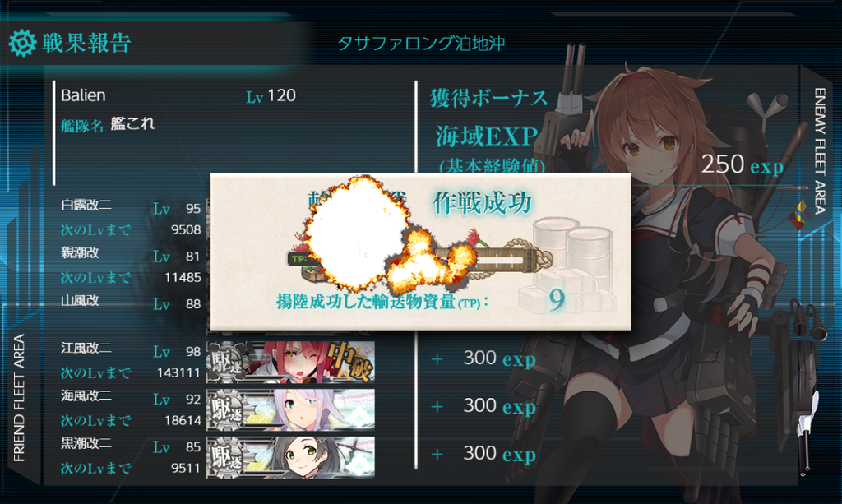842x504 pixels.
Task: Click the タサファロング泊地沖 map title
Action: (421, 43)
